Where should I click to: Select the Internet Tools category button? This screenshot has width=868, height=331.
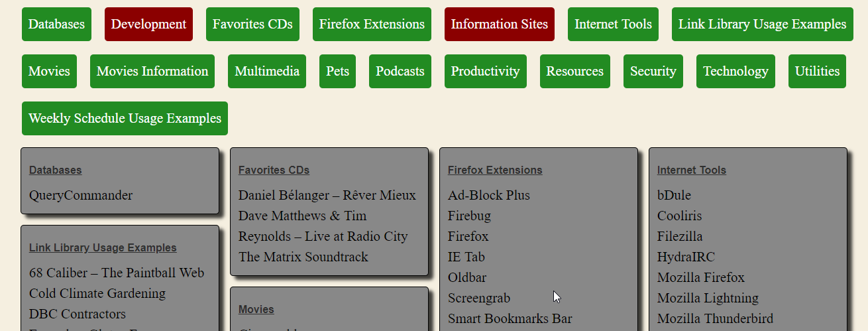pyautogui.click(x=613, y=25)
